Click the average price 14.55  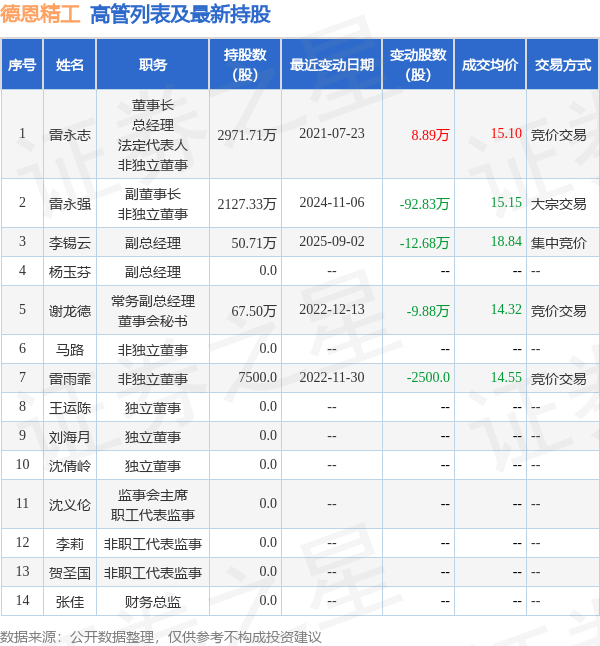pyautogui.click(x=506, y=377)
